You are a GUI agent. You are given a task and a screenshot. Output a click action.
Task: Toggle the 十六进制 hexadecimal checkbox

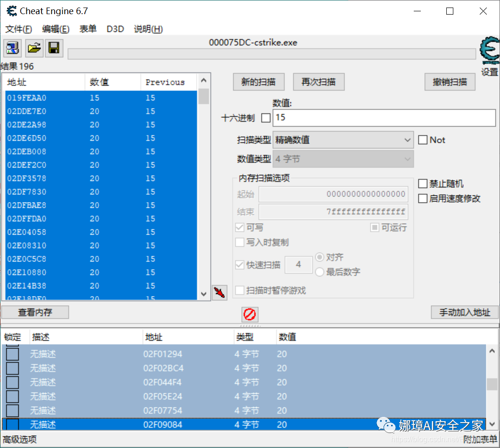[266, 118]
